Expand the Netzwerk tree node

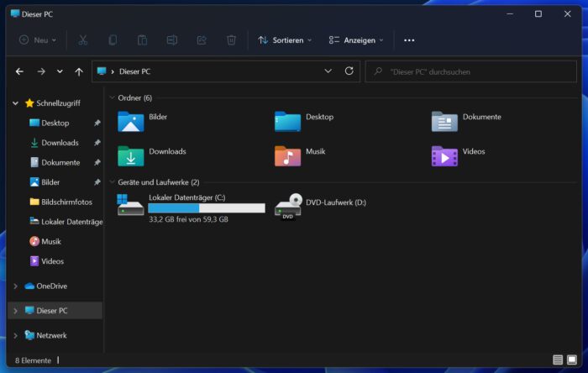[15, 335]
